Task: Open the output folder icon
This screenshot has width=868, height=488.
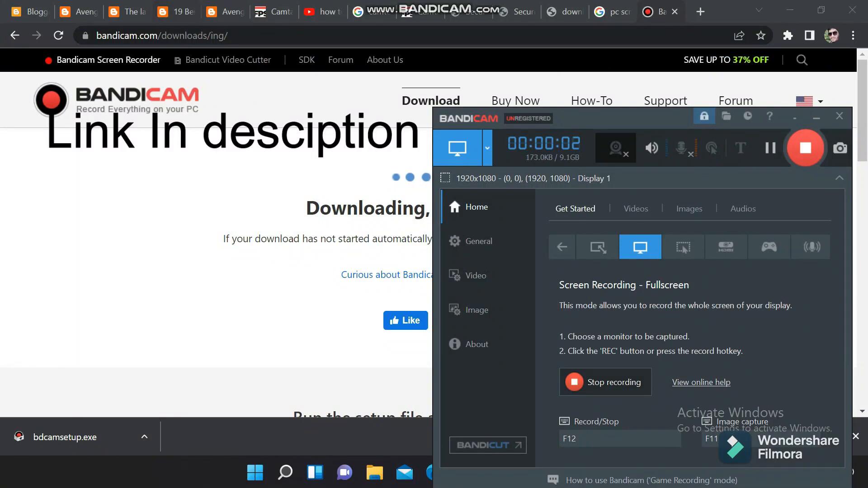Action: point(726,116)
